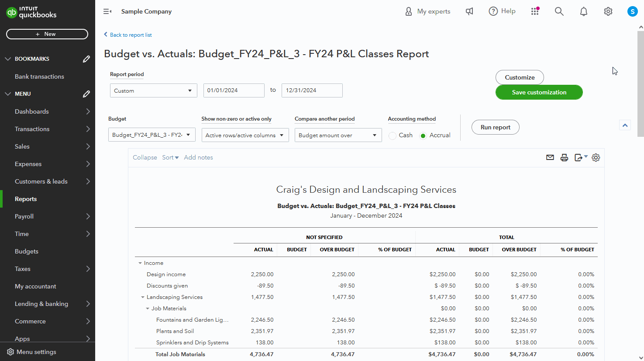This screenshot has width=644, height=361.
Task: Click the Back to report list link
Action: pyautogui.click(x=127, y=35)
